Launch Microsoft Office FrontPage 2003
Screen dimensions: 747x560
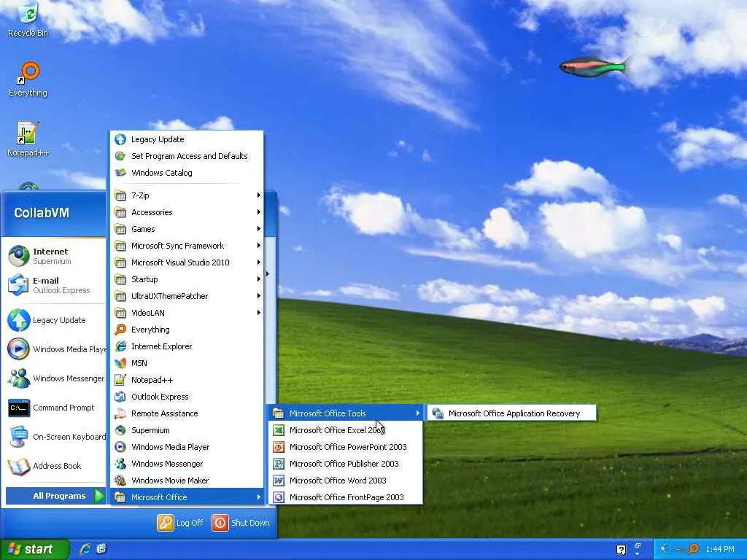[345, 497]
